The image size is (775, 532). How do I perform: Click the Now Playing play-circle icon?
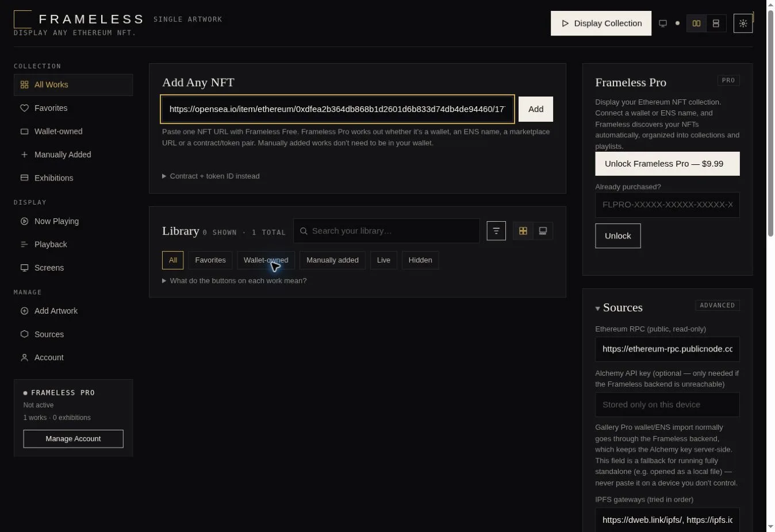[24, 221]
